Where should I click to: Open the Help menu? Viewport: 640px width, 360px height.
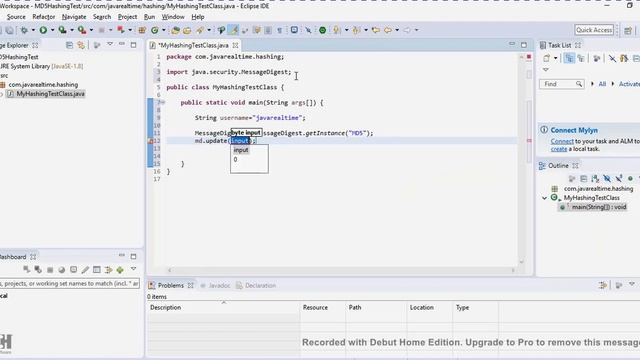coord(198,17)
